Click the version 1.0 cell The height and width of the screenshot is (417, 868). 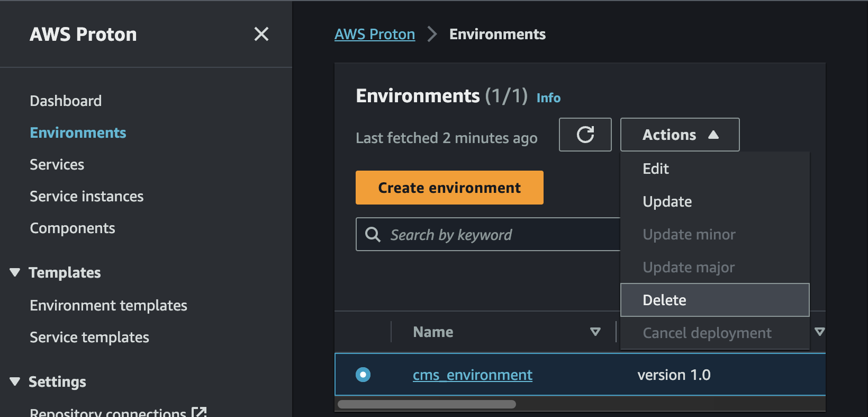tap(674, 375)
